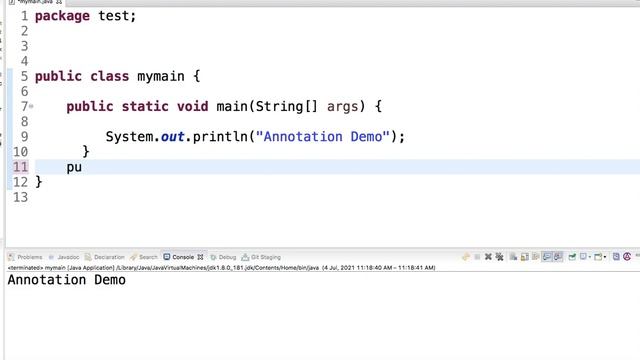640x360 pixels.
Task: Click the "Annotation Demo" string literal in code
Action: [322, 137]
